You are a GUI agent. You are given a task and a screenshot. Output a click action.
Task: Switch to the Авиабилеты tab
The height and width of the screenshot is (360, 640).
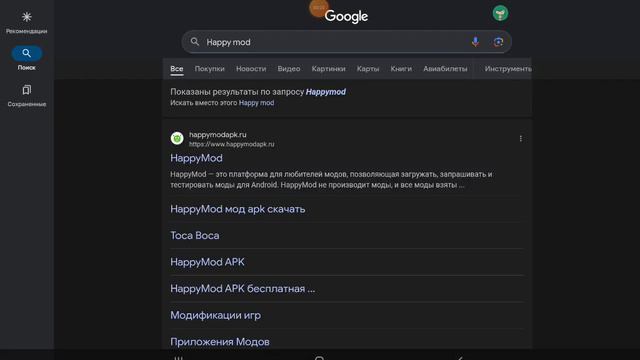coord(445,69)
